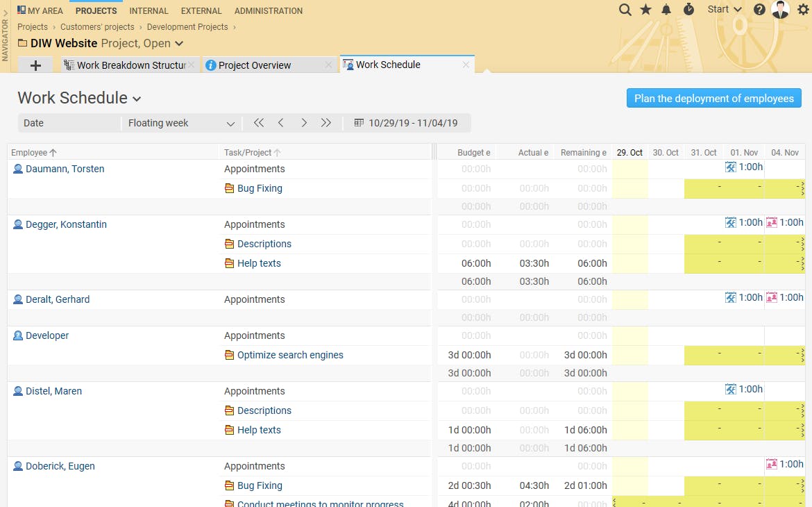
Task: Go to Projects breadcrumb
Action: pos(33,27)
